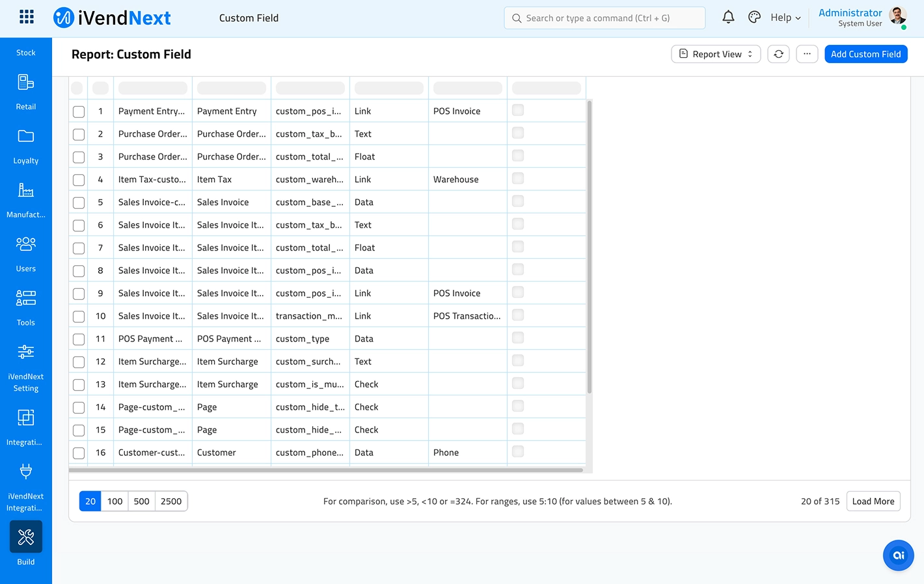Image resolution: width=924 pixels, height=584 pixels.
Task: Select the checkbox for row 1
Action: tap(79, 112)
